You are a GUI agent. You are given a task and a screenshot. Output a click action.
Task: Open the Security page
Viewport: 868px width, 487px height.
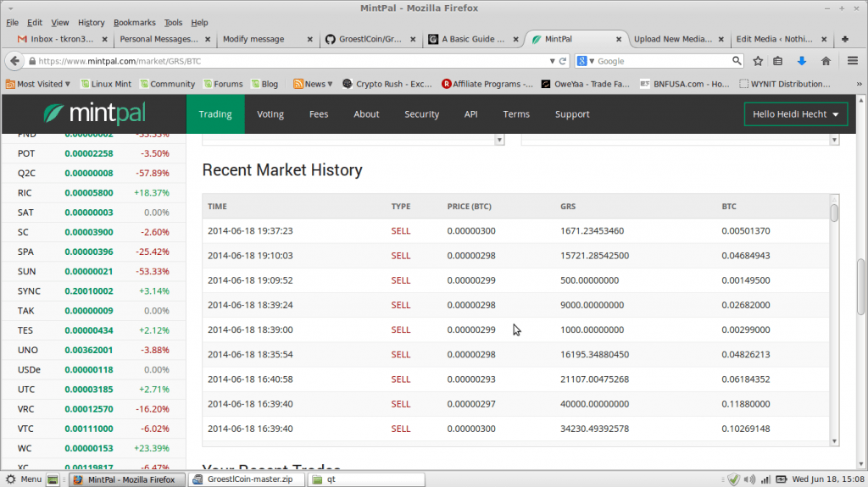click(422, 114)
